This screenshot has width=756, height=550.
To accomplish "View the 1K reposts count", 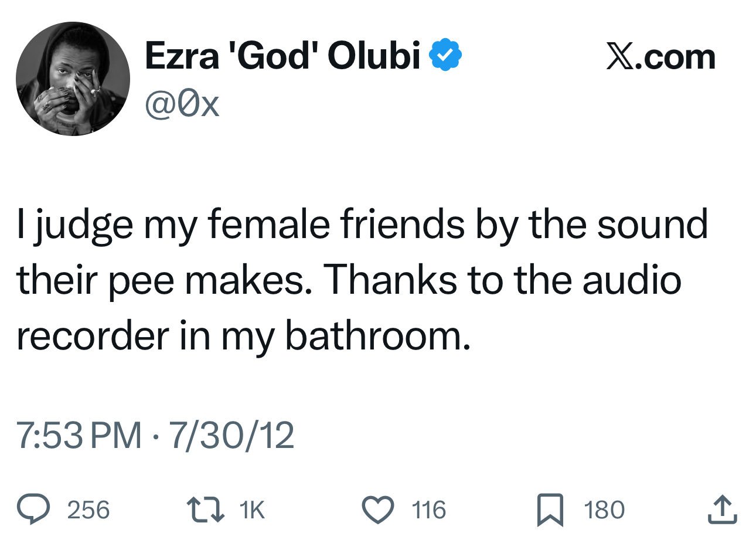I will (253, 510).
